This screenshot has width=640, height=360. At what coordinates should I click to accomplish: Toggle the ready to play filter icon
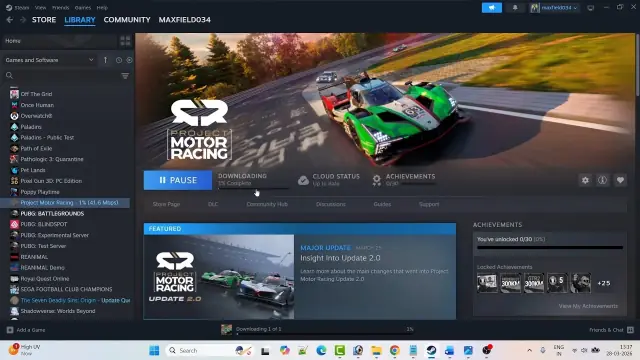129,60
